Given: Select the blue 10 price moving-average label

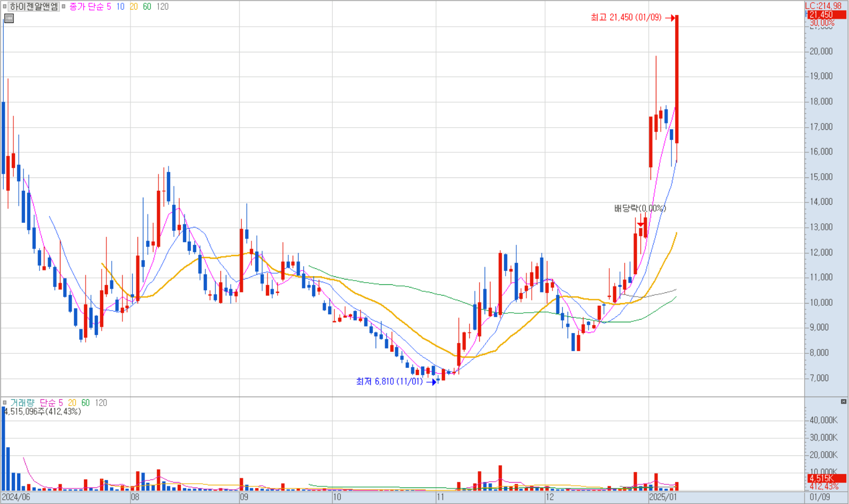Looking at the screenshot, I should click(x=120, y=6).
